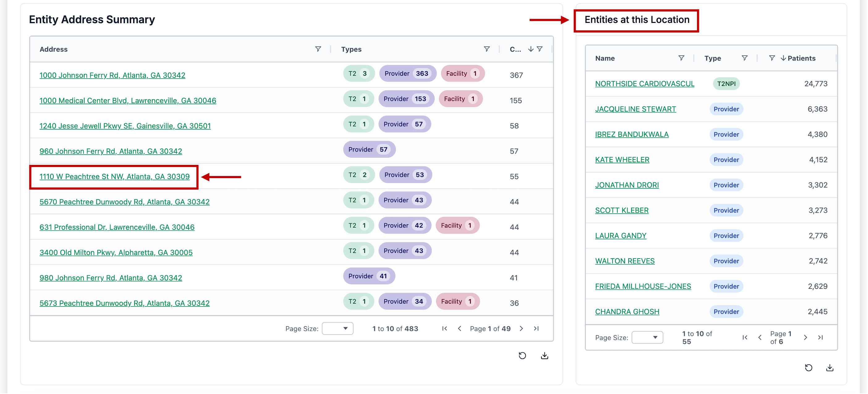Download the Entity Address Summary table
Image resolution: width=868 pixels, height=394 pixels.
(x=544, y=356)
